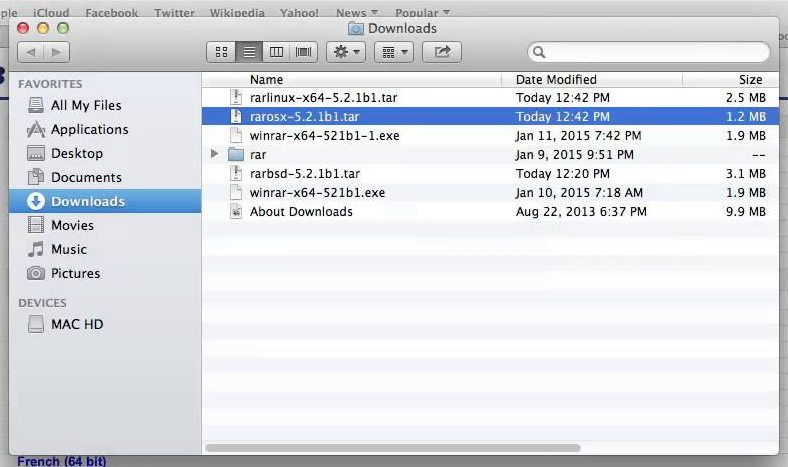Click the horizontal scrollbar at bottom
The image size is (788, 467).
pos(393,447)
